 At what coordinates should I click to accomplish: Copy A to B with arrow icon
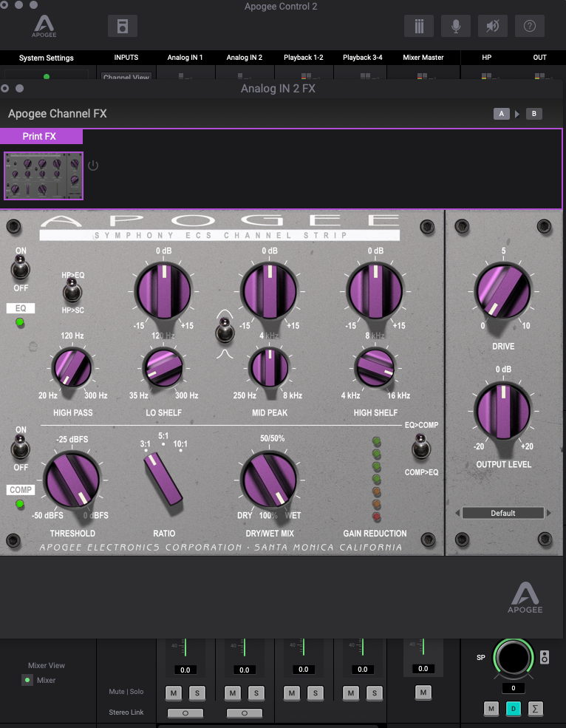(517, 114)
